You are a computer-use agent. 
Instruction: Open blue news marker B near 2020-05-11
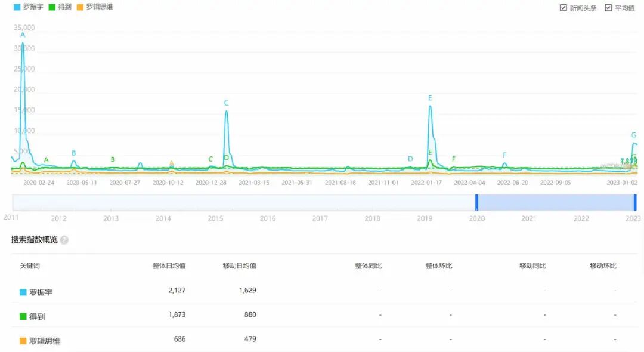[x=73, y=153]
